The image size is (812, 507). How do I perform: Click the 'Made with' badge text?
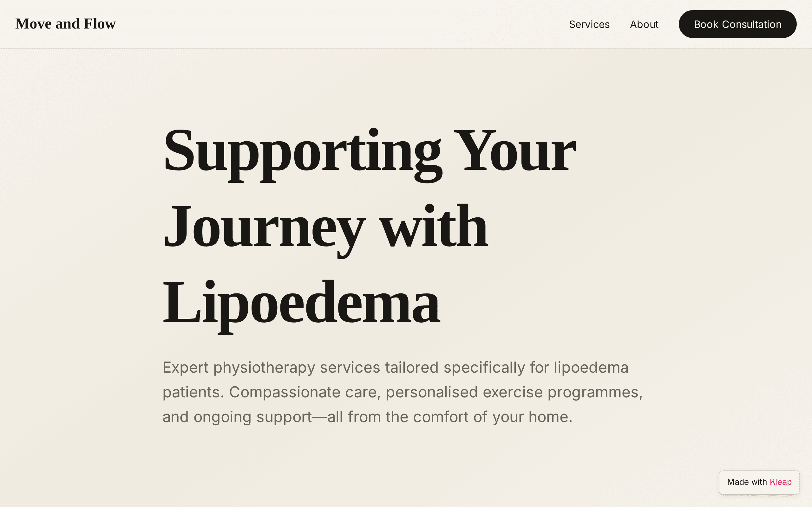pos(747,482)
